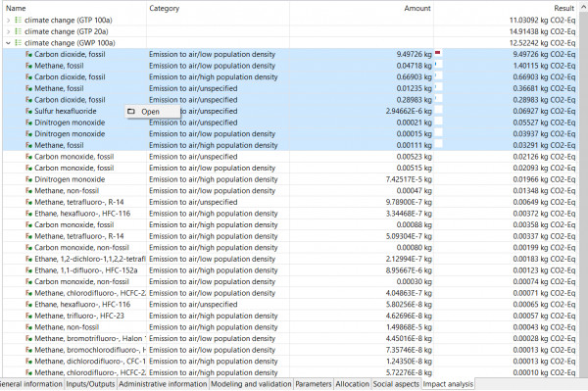Click flow icon of Carbon dioxide, fossil 0.28983 kg row
The height and width of the screenshot is (391, 588).
(x=28, y=100)
